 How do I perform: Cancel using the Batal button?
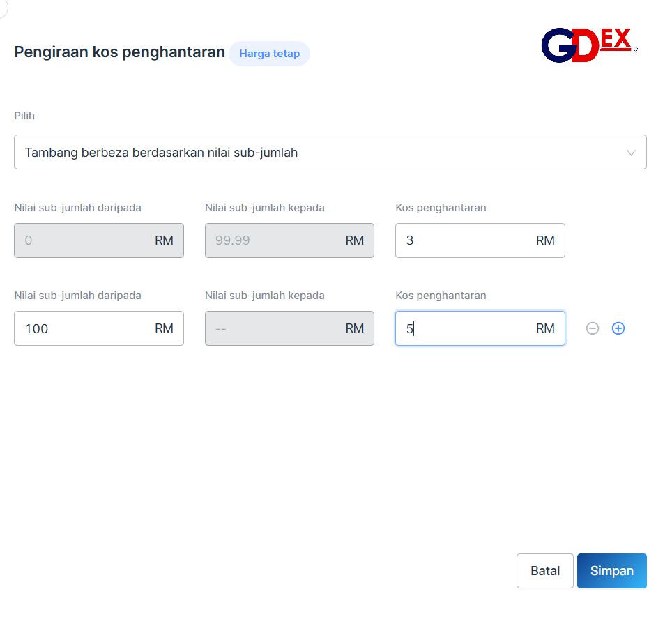544,571
